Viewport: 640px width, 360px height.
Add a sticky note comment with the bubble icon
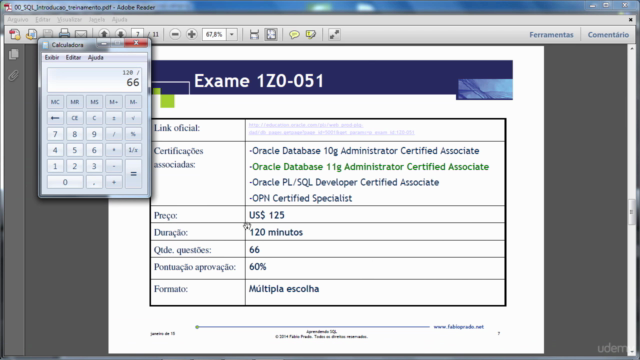294,35
